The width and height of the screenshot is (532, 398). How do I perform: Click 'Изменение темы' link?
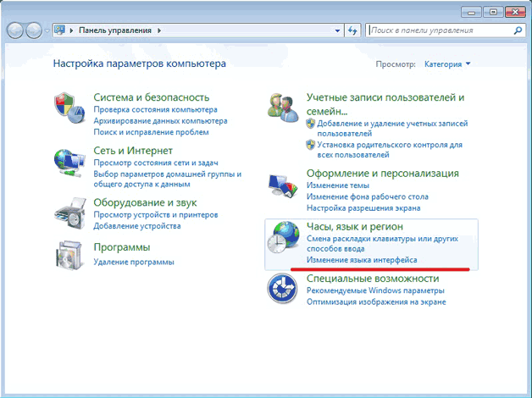(x=338, y=185)
